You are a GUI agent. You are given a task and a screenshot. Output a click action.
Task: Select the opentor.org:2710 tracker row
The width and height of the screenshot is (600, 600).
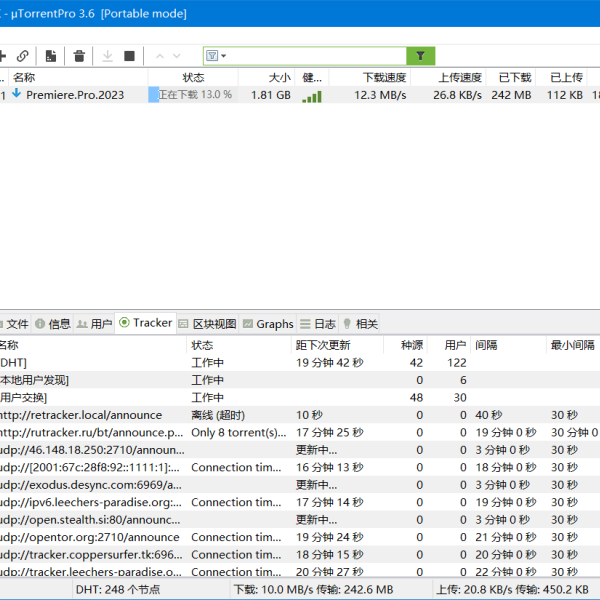pos(300,537)
